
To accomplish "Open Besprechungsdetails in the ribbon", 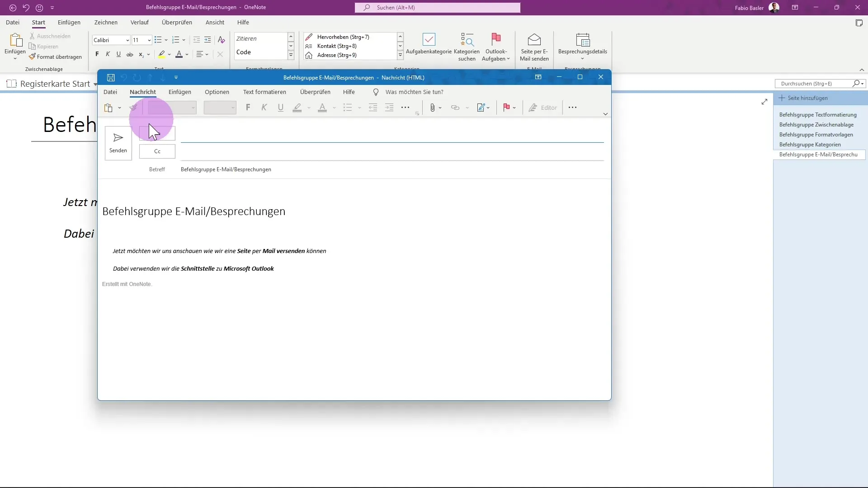I will pos(582,47).
